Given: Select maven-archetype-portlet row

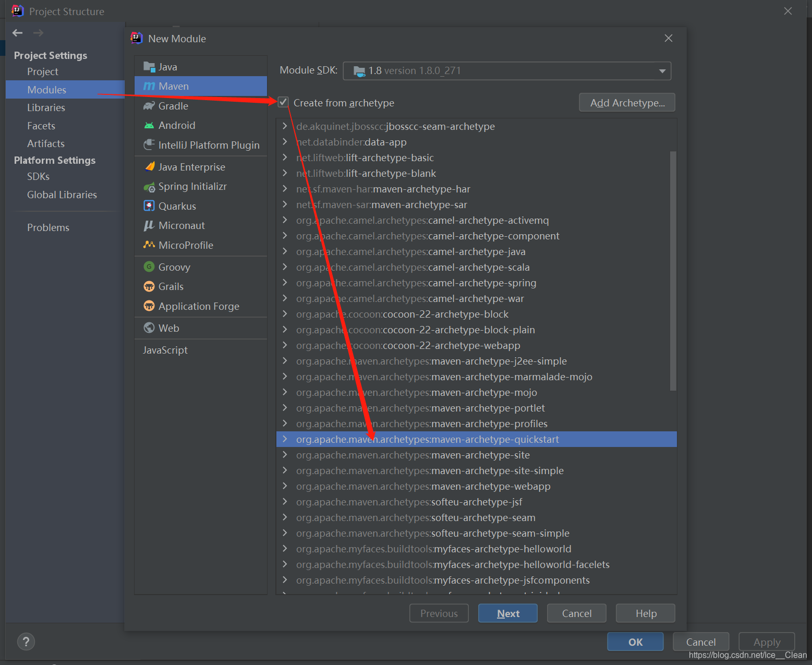Looking at the screenshot, I should (x=476, y=408).
